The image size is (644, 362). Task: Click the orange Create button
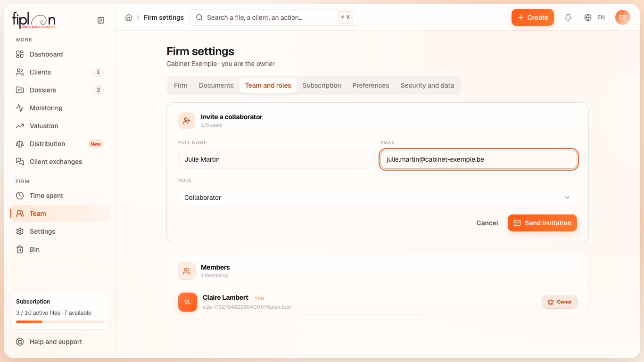point(533,17)
